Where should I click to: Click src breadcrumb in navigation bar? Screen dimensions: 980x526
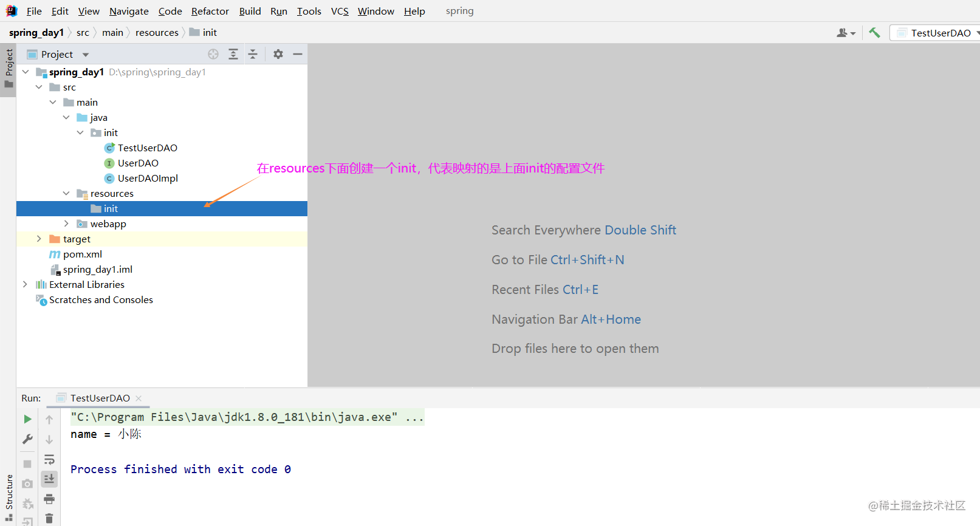pyautogui.click(x=83, y=33)
